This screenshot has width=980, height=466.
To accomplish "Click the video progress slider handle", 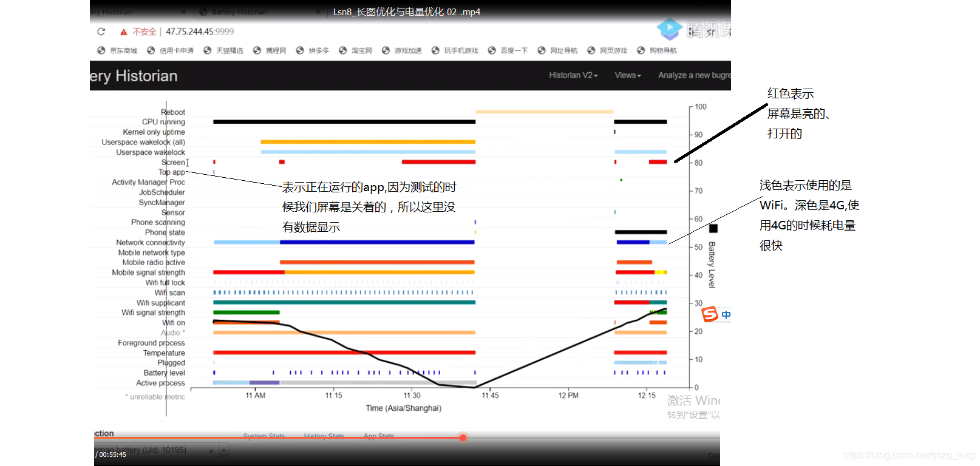I will pyautogui.click(x=463, y=437).
